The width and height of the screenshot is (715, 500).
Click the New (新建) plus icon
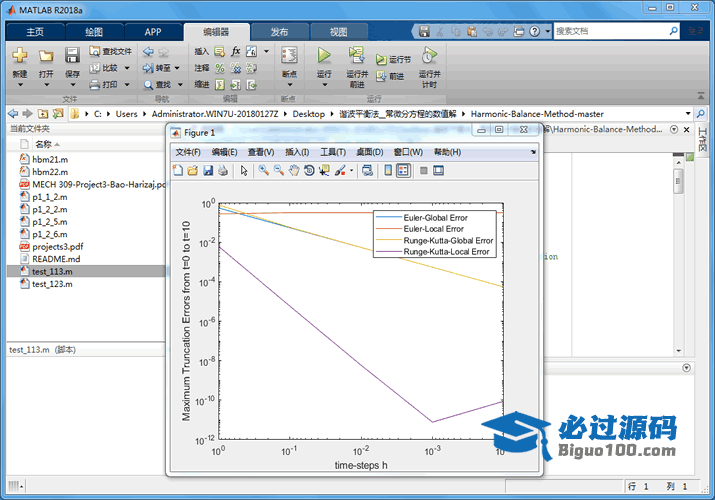(20, 56)
